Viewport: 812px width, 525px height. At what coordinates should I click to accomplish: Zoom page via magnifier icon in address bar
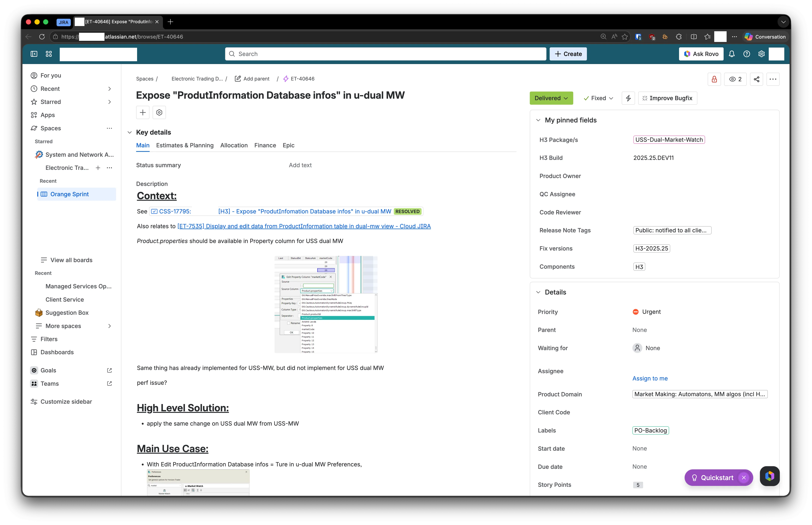coord(603,37)
